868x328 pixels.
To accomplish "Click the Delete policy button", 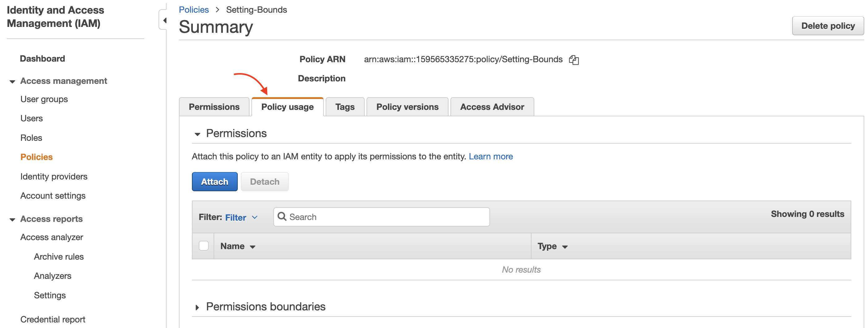I will click(x=827, y=26).
